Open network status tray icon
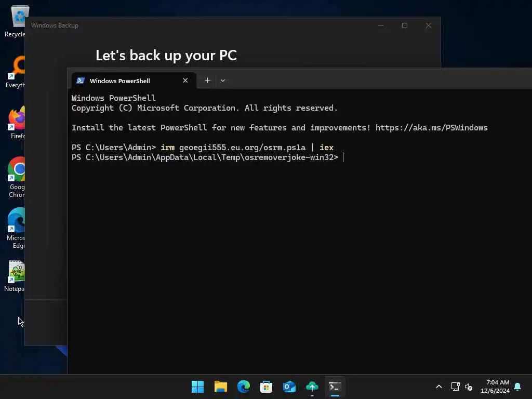 (455, 387)
